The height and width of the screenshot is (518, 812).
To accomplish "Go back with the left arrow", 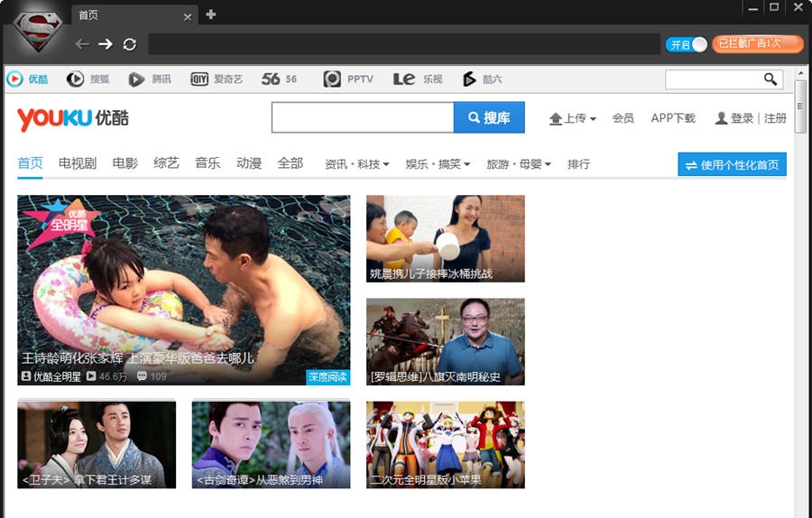I will point(82,44).
